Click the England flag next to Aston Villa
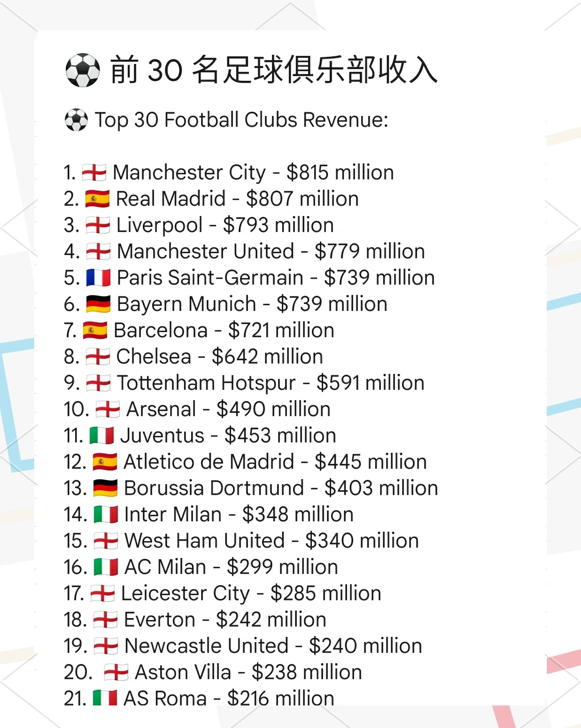This screenshot has height=728, width=581. click(116, 672)
